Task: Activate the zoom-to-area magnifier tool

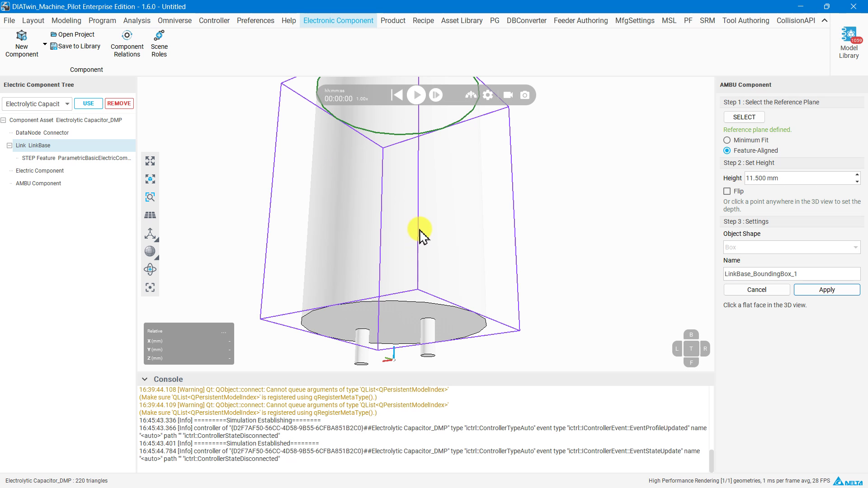Action: (x=150, y=197)
